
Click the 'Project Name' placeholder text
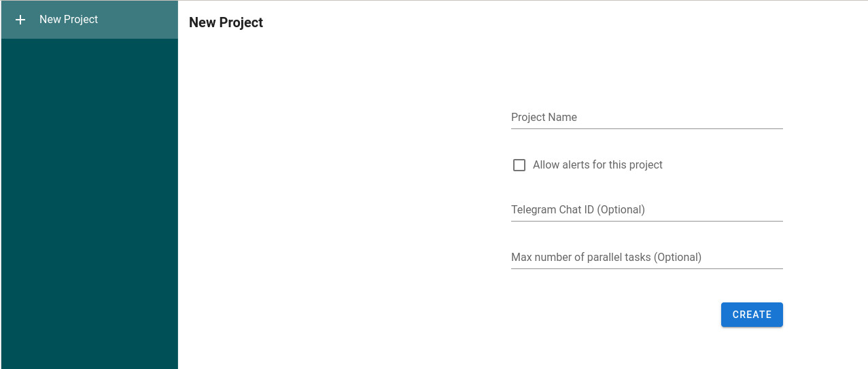[x=544, y=117]
